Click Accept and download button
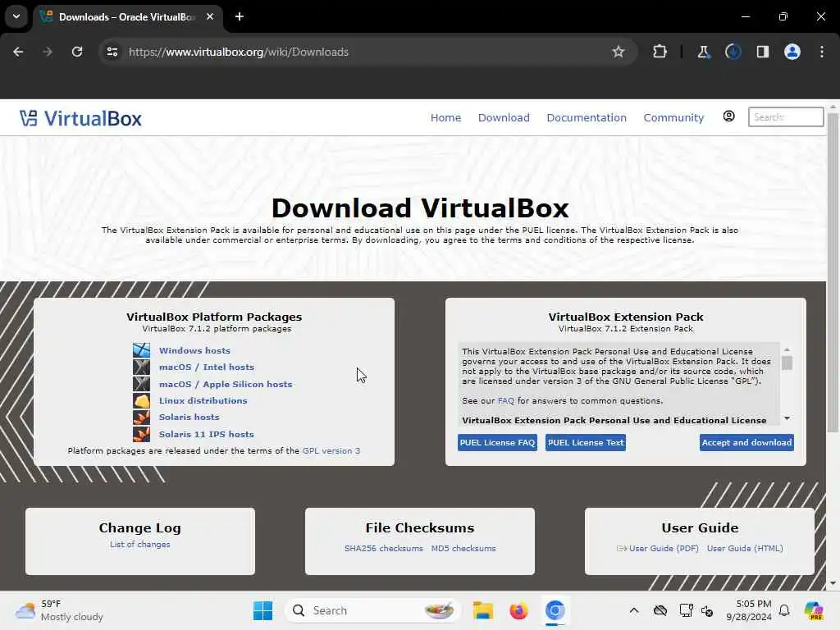 (x=746, y=442)
